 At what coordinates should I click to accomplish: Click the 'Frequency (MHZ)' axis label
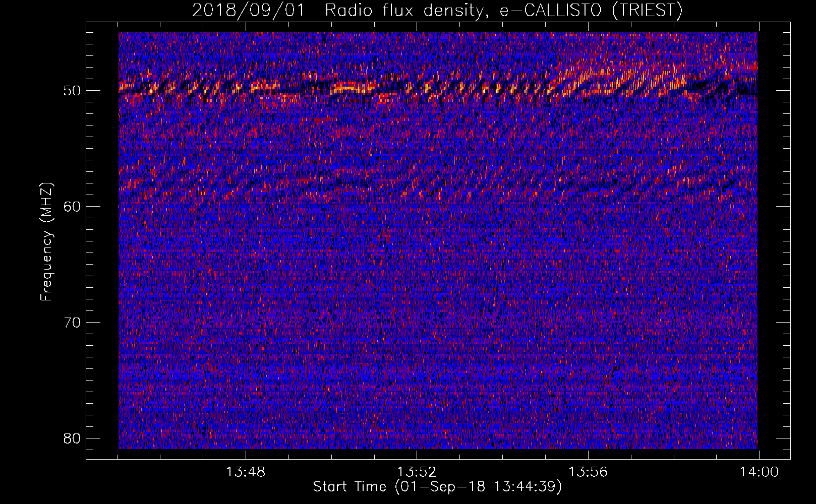[46, 242]
